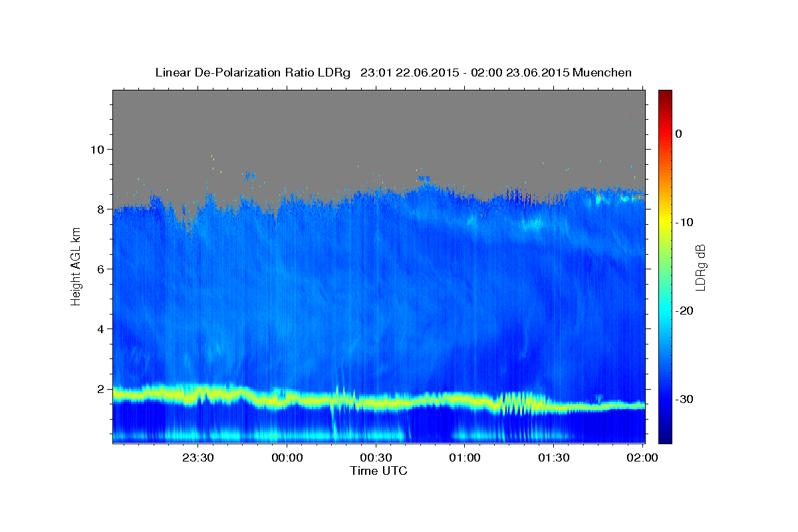Screen dimensions: 798x532
Task: Click the plot title 'Linear De-Polarization Ratio LDRg'
Action: (252, 73)
